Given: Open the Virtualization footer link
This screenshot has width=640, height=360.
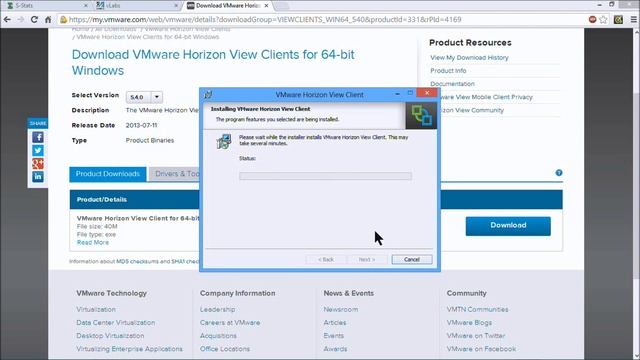Looking at the screenshot, I should click(x=96, y=309).
